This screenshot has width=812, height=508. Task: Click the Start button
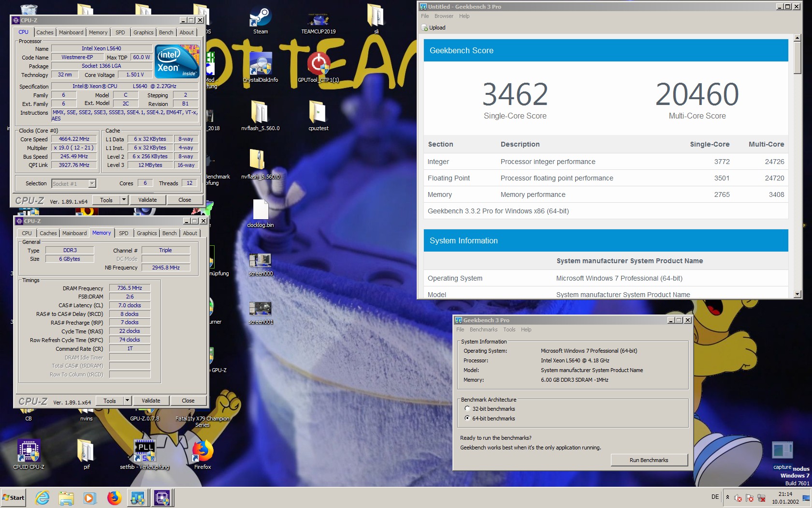tap(14, 497)
